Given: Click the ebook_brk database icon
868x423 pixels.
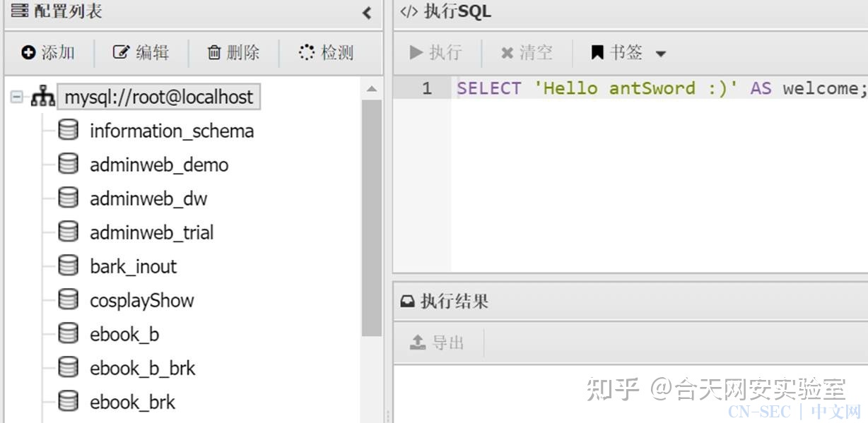Looking at the screenshot, I should pos(68,402).
